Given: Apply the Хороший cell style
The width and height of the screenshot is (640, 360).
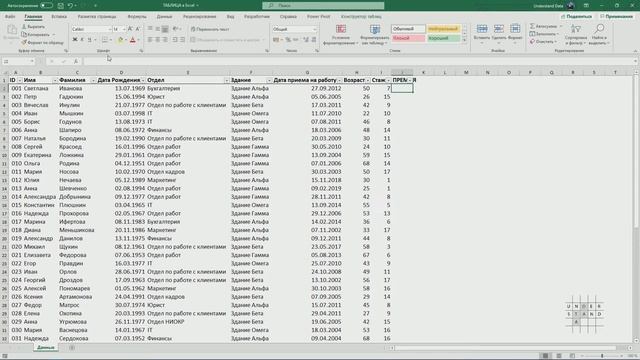Looking at the screenshot, I should (444, 38).
